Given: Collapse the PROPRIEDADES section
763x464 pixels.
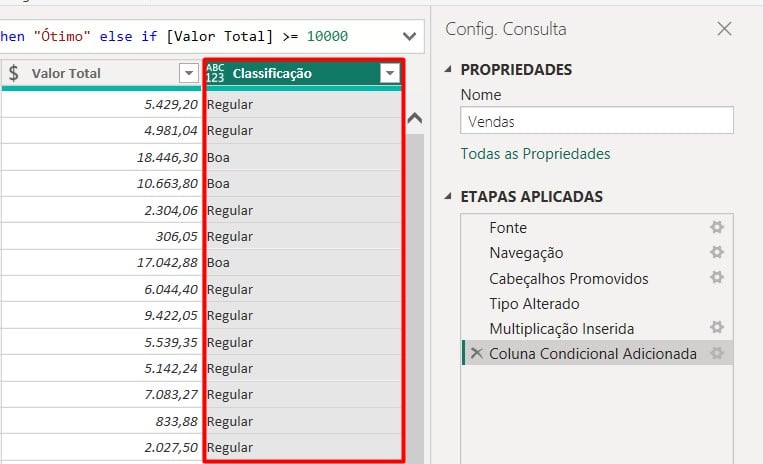Looking at the screenshot, I should tap(448, 70).
